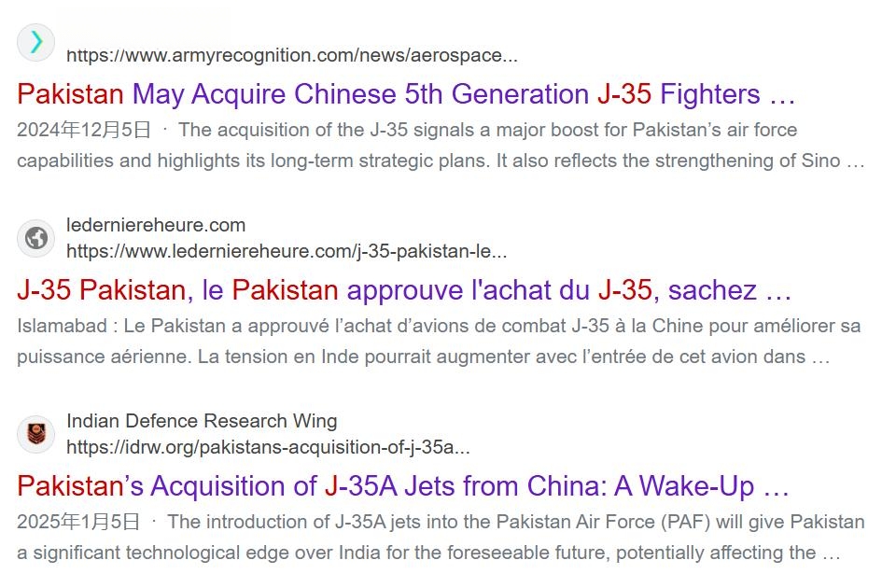The width and height of the screenshot is (896, 588).
Task: Click the Army Recognition teal chevron favicon
Action: point(36,42)
